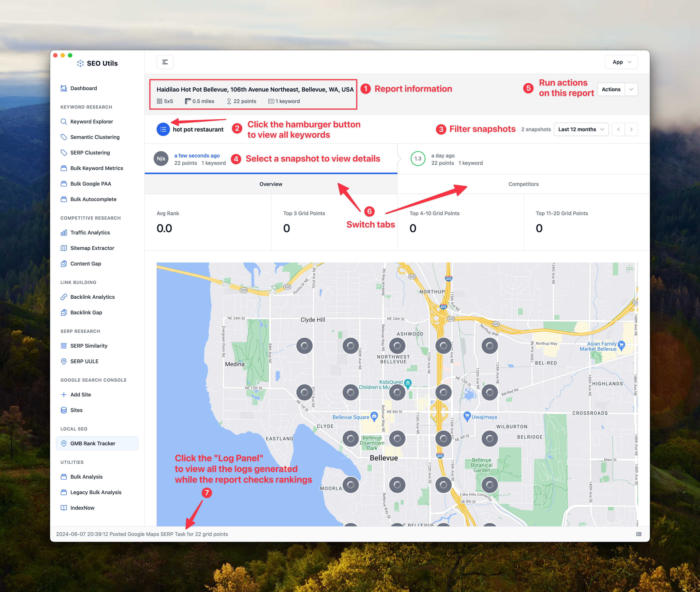Click the Actions button
The width and height of the screenshot is (700, 592).
(611, 90)
